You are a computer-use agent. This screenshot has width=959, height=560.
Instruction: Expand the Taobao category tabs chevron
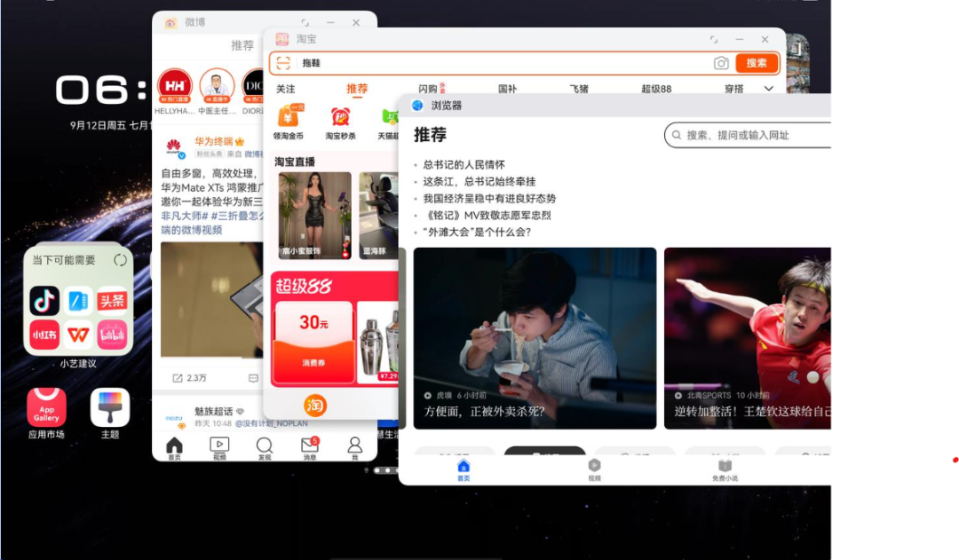769,89
